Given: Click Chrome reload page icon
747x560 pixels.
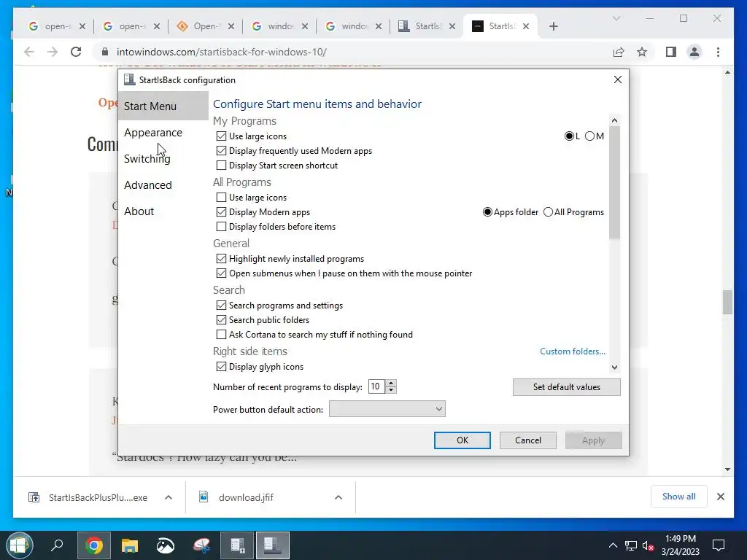Looking at the screenshot, I should click(76, 52).
